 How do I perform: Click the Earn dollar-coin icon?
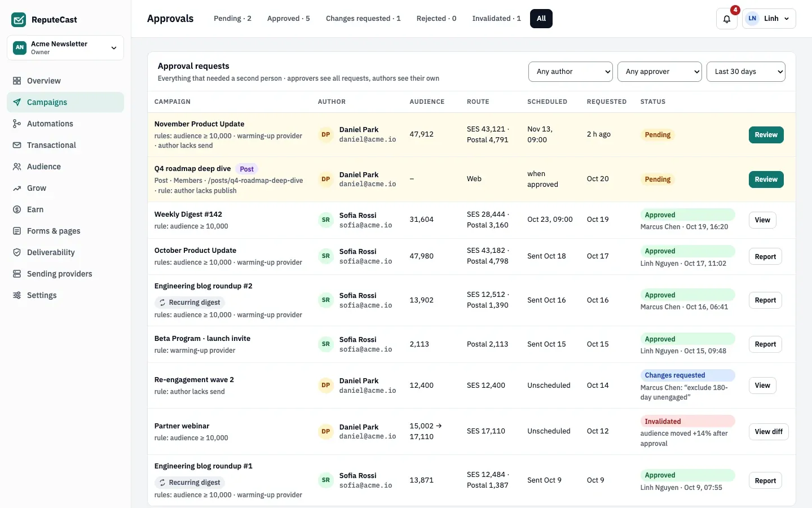point(17,209)
